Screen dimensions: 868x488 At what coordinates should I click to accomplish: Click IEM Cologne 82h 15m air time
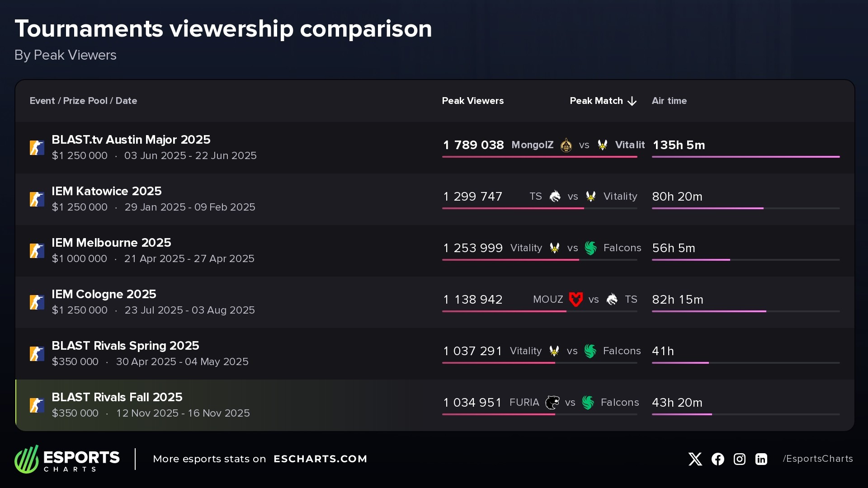677,300
